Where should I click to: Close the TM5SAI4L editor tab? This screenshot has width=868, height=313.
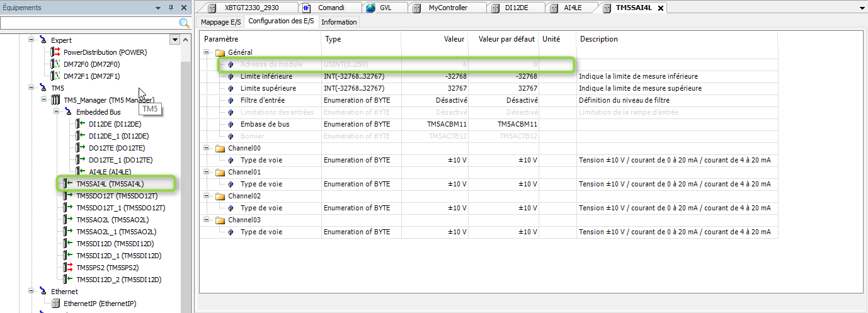(x=660, y=8)
